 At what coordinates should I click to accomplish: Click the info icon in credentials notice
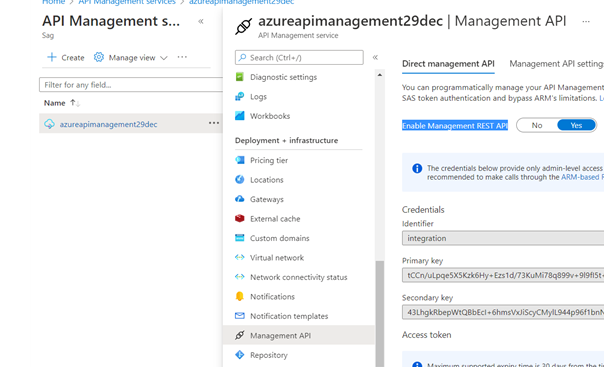tap(417, 168)
